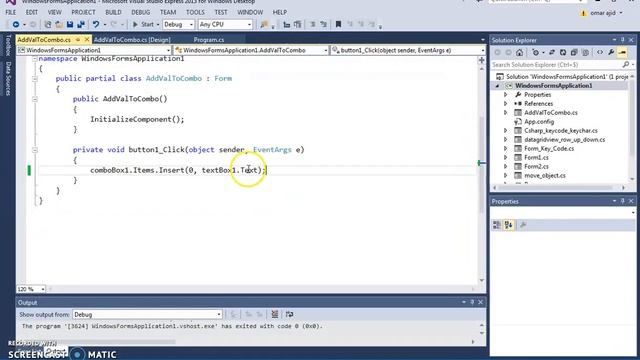640x360 pixels.
Task: Toggle Show All Files in Solution Explorer
Action: [585, 53]
